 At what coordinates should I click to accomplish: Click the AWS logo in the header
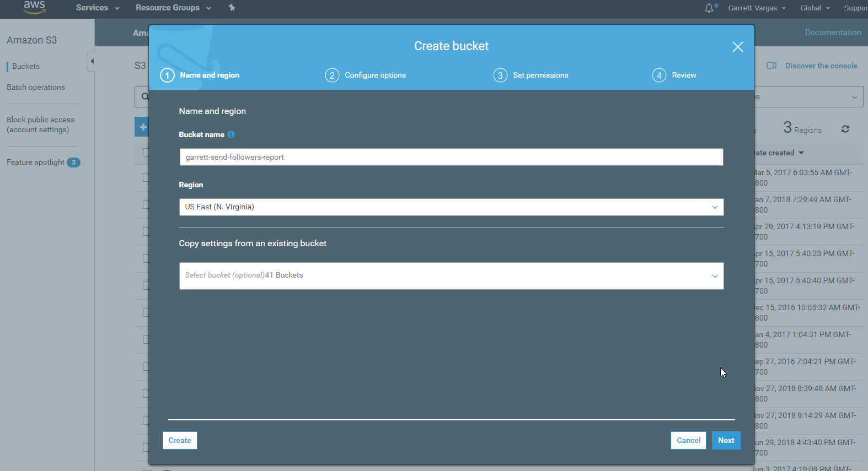(x=34, y=7)
